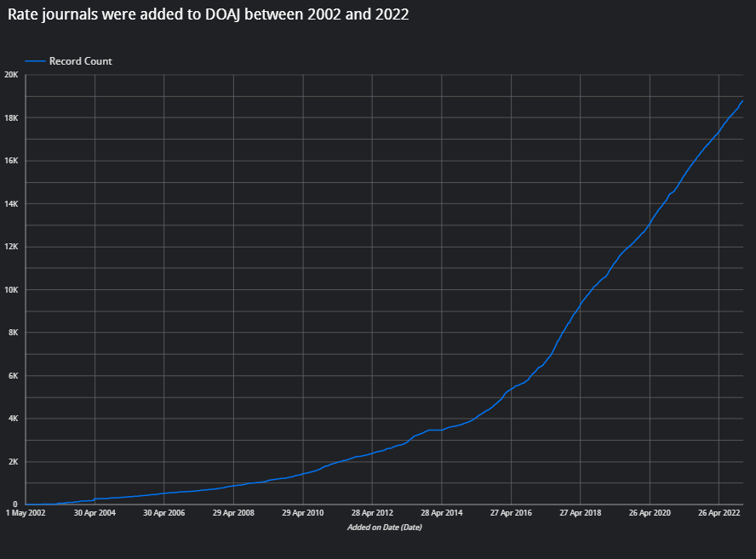Select the '28 Apr 2012' date label

coord(372,513)
